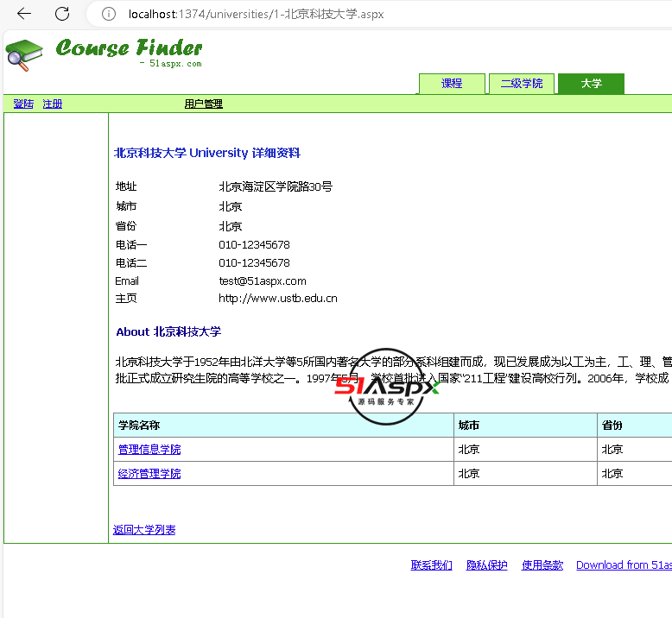Image resolution: width=672 pixels, height=618 pixels.
Task: Open the site information icon in the address bar
Action: 109,14
